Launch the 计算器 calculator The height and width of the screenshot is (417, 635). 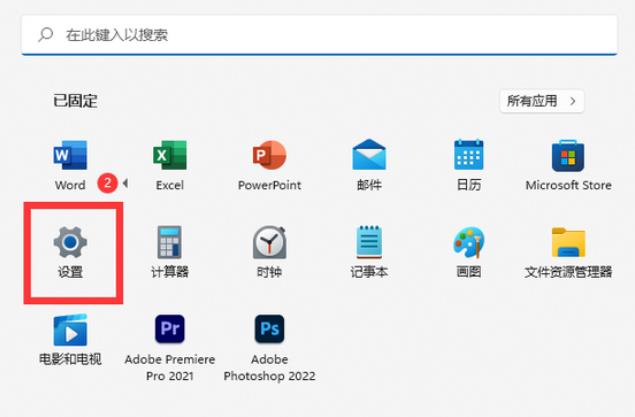point(170,252)
